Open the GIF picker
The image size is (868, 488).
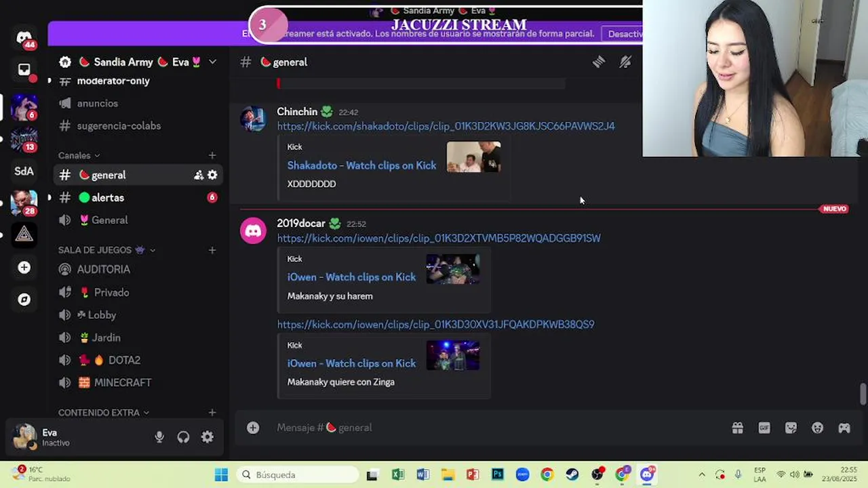tap(764, 428)
